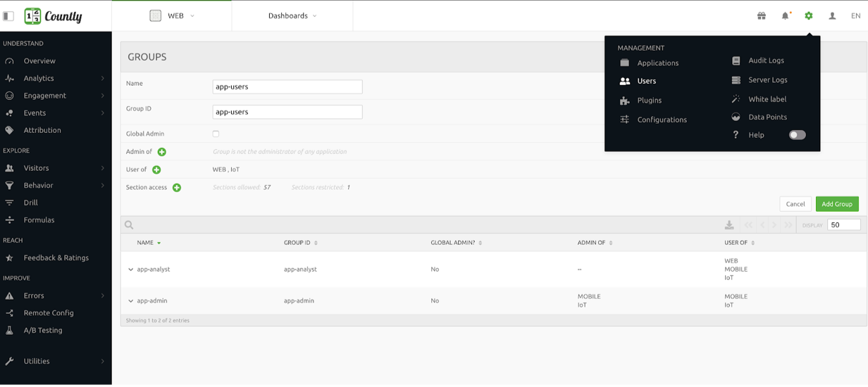
Task: Expand the Events sidebar section
Action: (56, 113)
